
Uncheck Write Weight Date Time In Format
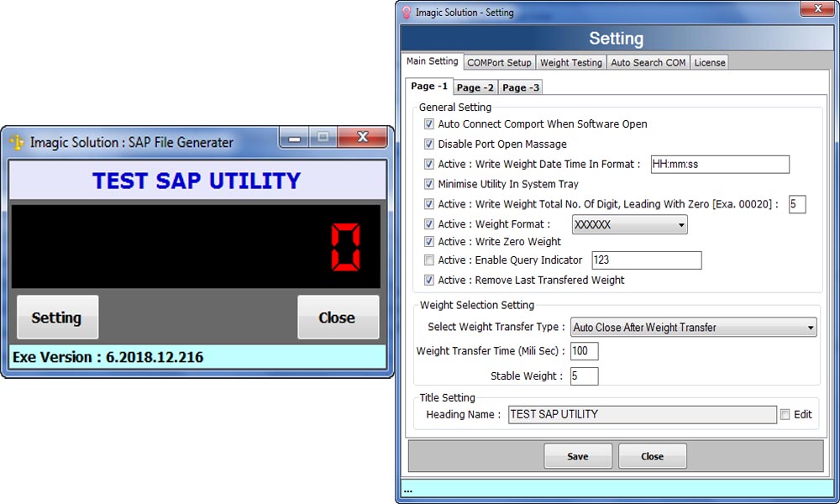click(x=429, y=165)
